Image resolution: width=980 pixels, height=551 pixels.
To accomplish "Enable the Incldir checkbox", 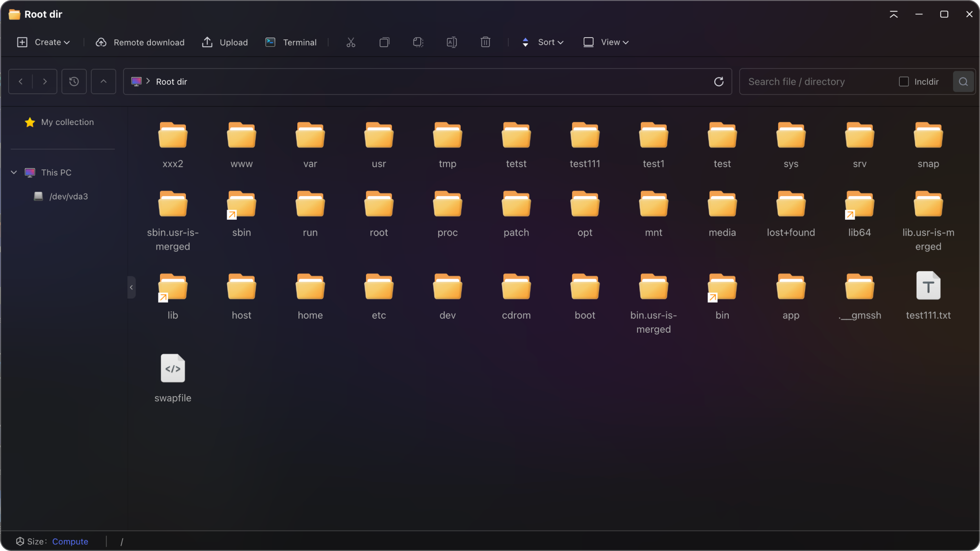I will coord(904,82).
